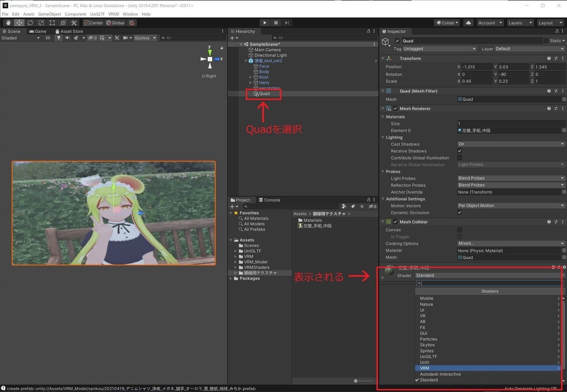Open Mesh Collider component settings menu
This screenshot has width=567, height=392.
click(x=562, y=222)
